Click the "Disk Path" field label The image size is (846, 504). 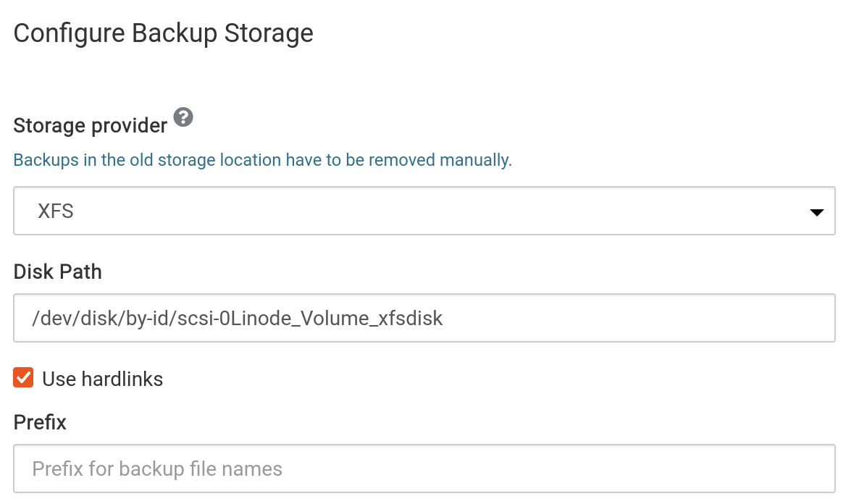(58, 272)
